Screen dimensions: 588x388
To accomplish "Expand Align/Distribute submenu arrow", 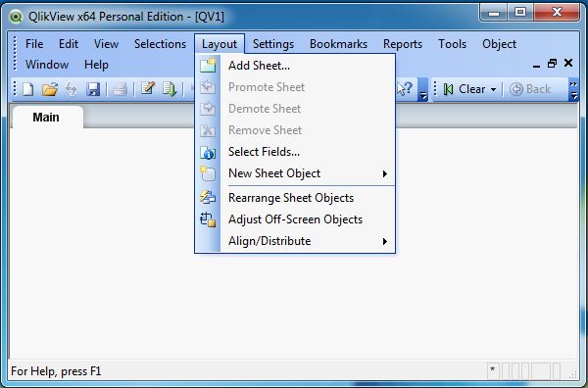I will click(385, 241).
